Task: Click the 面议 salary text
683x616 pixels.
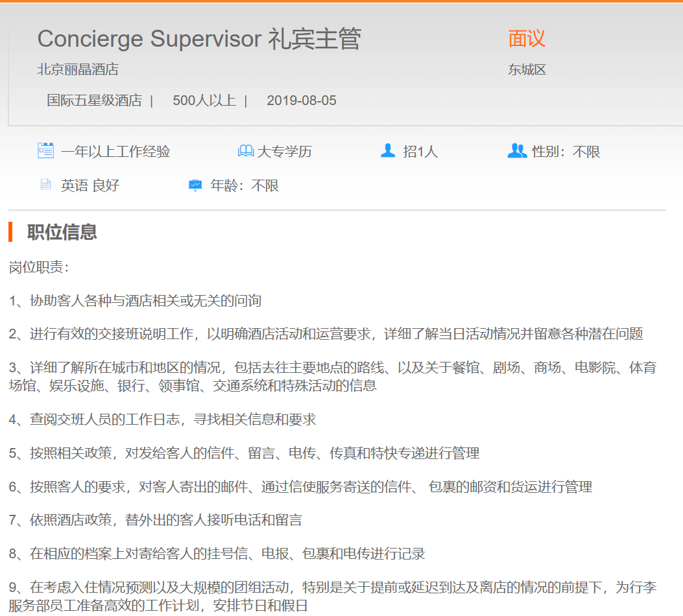Action: click(x=527, y=39)
